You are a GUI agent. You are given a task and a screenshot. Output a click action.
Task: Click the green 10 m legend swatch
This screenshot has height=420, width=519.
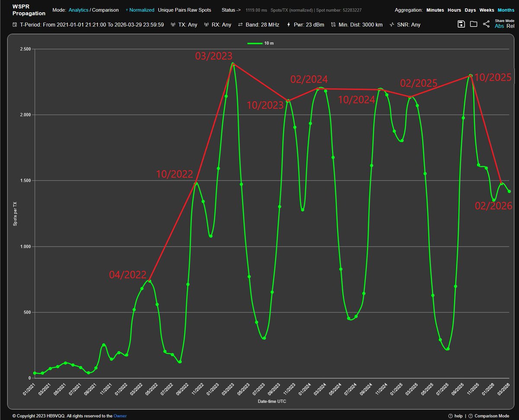254,43
